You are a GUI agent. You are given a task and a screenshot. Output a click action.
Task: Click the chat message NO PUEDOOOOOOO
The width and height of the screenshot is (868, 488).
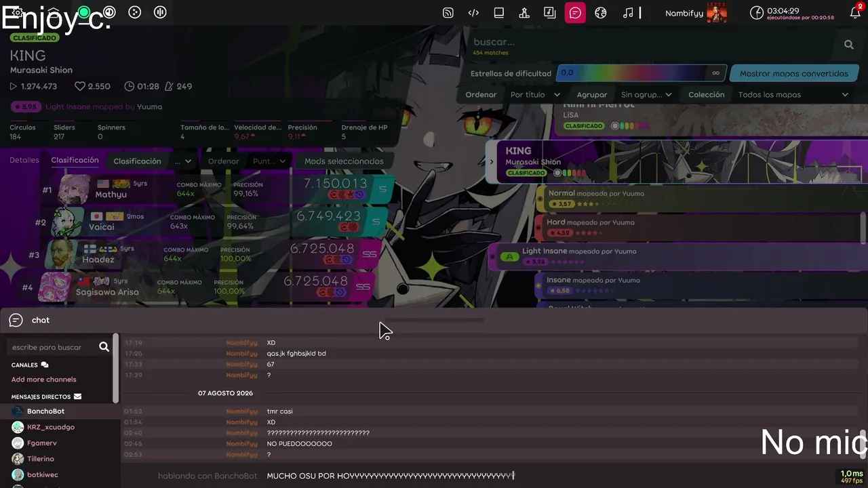pyautogui.click(x=300, y=444)
